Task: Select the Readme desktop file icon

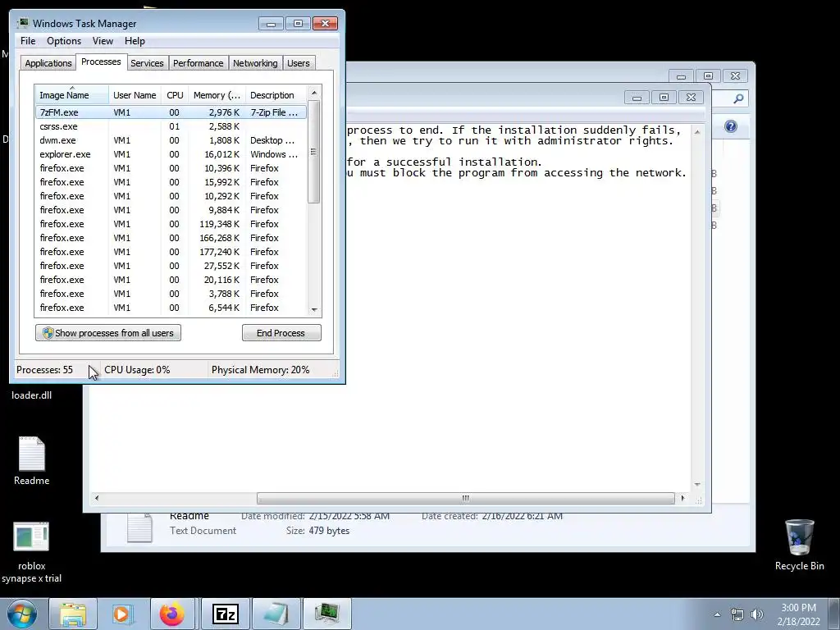Action: point(32,461)
